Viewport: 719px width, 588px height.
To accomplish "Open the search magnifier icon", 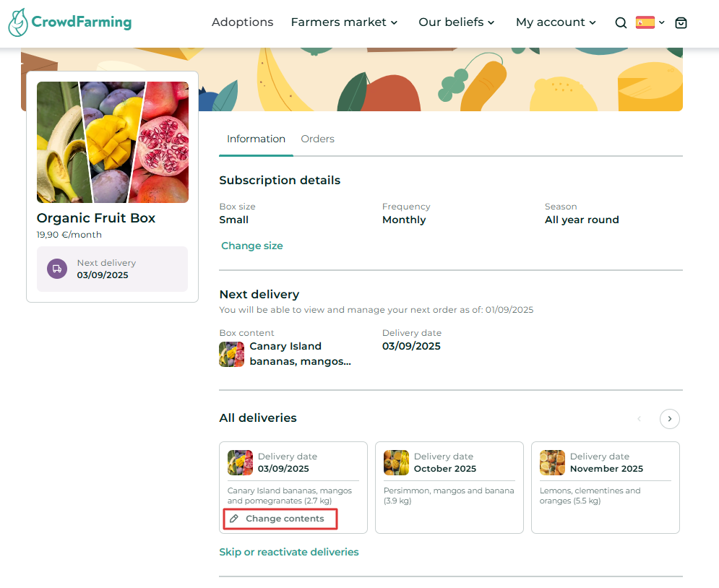I will tap(621, 22).
